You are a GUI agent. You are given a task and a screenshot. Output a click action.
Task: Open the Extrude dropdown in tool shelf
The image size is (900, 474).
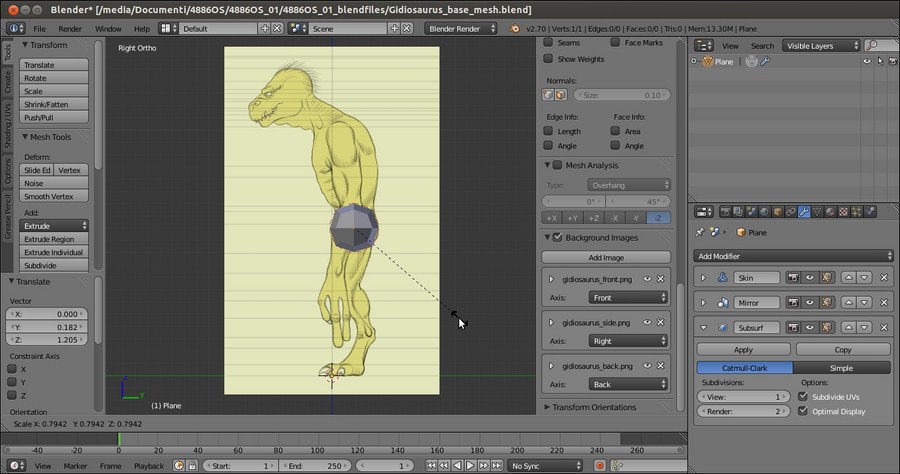[54, 226]
